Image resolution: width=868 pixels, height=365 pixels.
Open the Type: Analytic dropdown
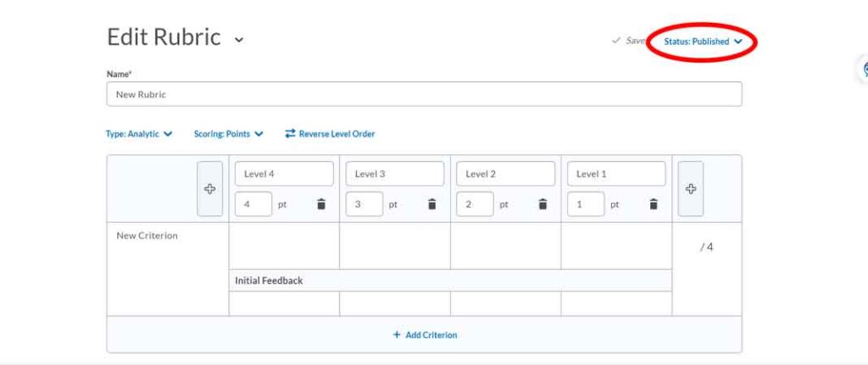point(139,134)
